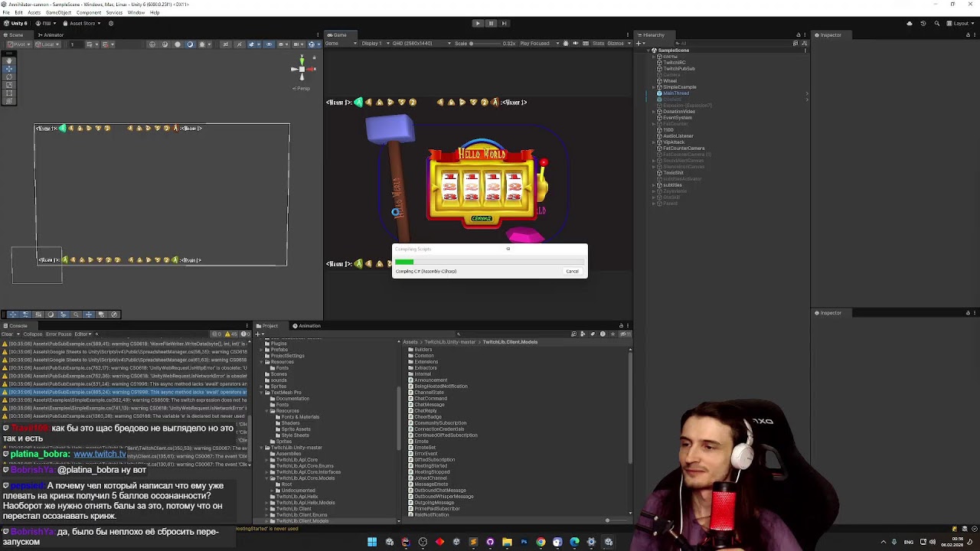Expand the VipAttack object in Hierarchy
This screenshot has width=980, height=551.
(x=655, y=142)
